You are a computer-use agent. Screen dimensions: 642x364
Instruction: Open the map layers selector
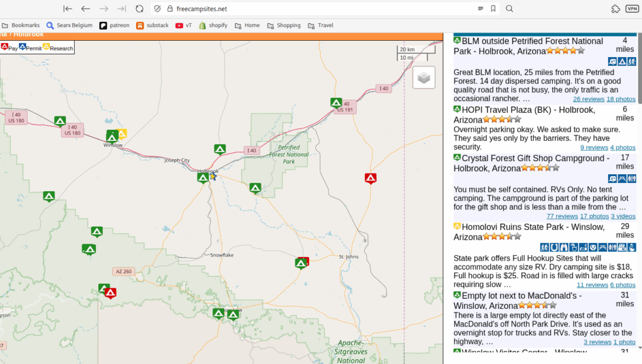pos(423,77)
